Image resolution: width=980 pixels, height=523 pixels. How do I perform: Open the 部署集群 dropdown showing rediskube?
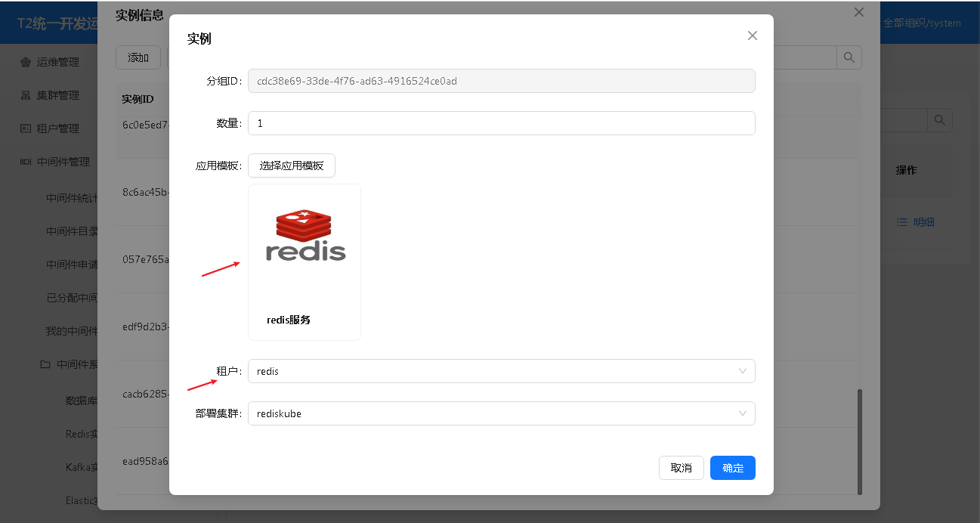[x=502, y=413]
